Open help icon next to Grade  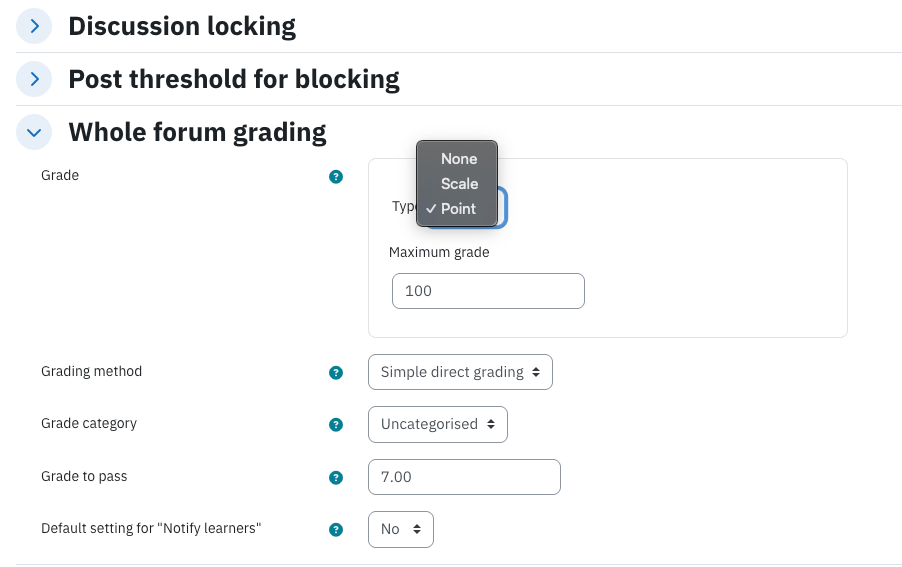coord(336,177)
